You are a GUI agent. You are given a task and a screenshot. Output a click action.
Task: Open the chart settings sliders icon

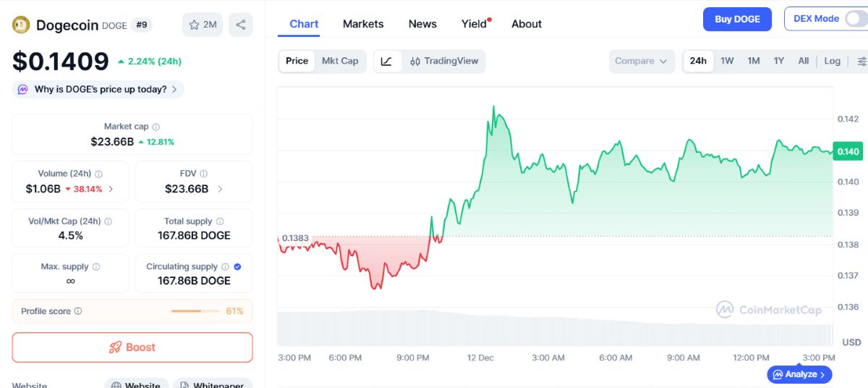coord(861,62)
